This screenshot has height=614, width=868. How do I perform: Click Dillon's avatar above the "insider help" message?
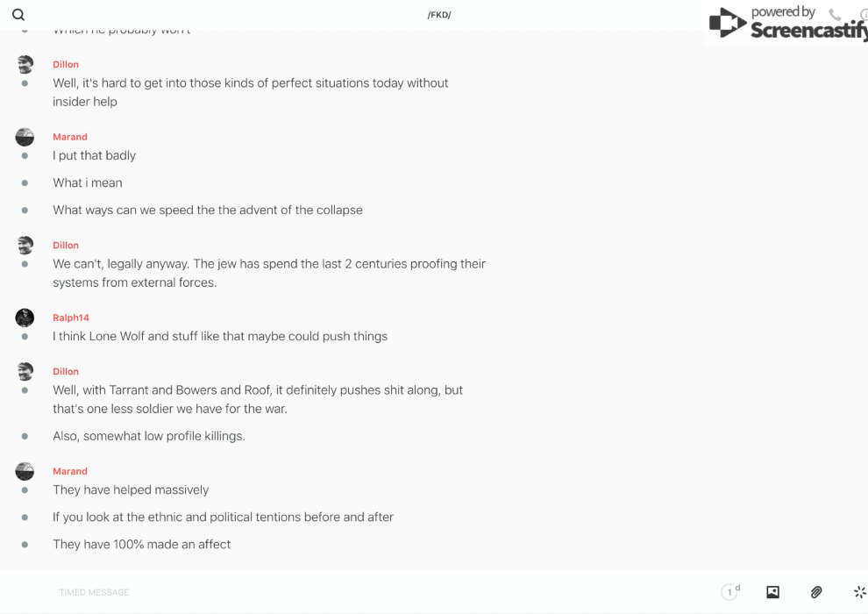coord(25,64)
